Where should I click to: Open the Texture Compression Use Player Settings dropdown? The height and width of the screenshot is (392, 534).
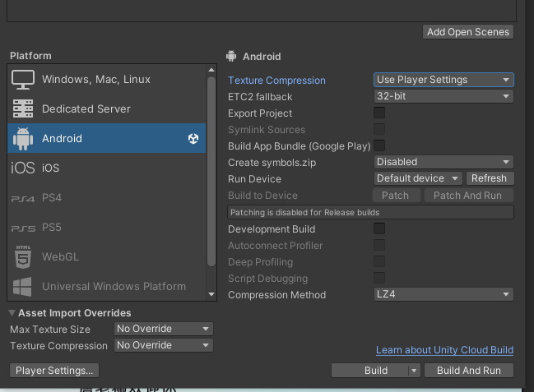[x=443, y=80]
